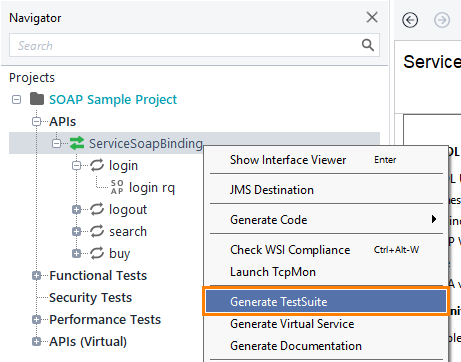461x362 pixels.
Task: Expand the search operation node
Action: coord(76,231)
